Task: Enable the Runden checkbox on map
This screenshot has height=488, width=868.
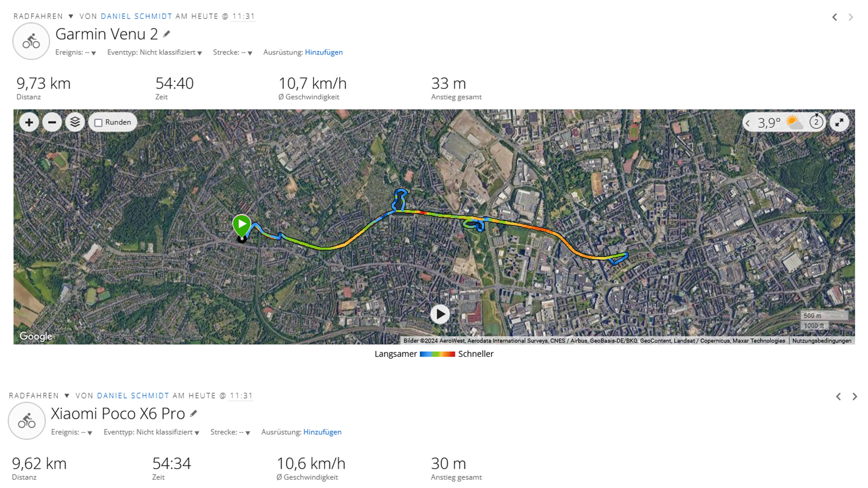Action: pos(99,123)
